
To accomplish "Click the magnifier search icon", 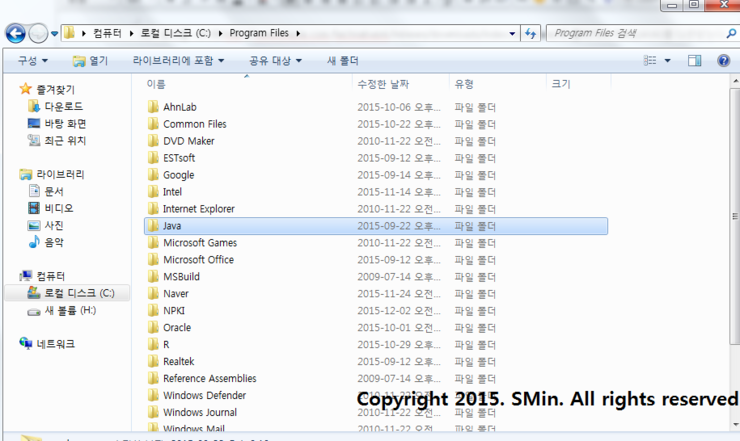I will click(x=731, y=33).
